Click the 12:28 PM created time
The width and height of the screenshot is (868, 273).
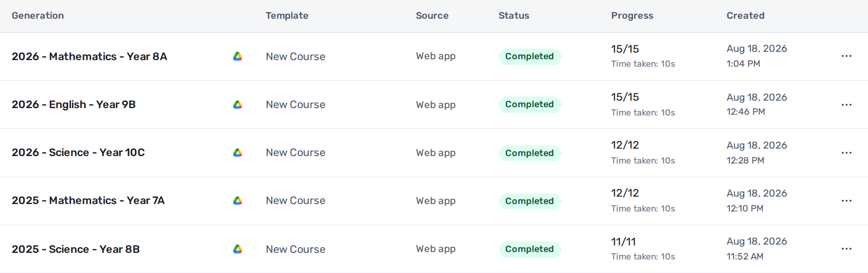745,160
